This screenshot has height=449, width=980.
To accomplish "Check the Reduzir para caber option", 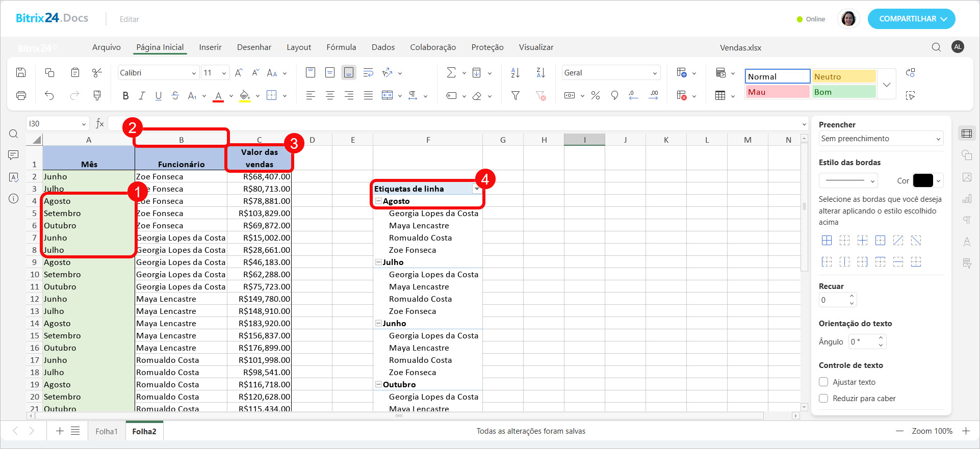I will pos(823,398).
